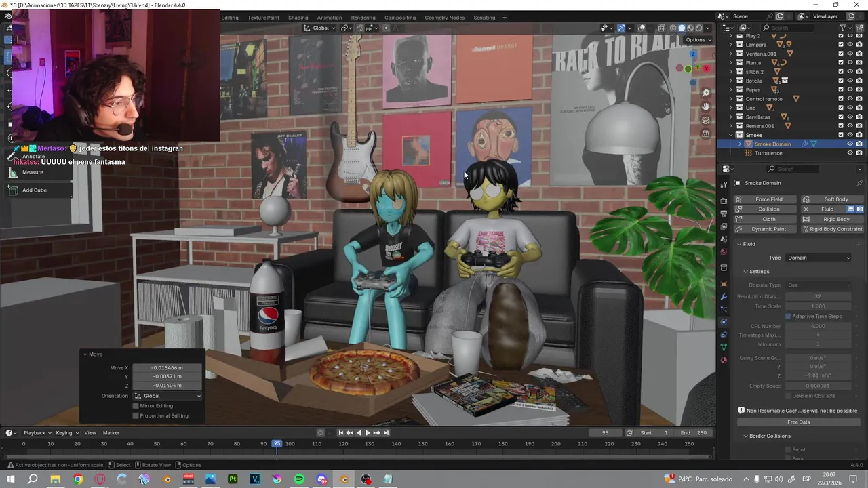Open the World properties tab
The height and width of the screenshot is (488, 868).
(724, 252)
